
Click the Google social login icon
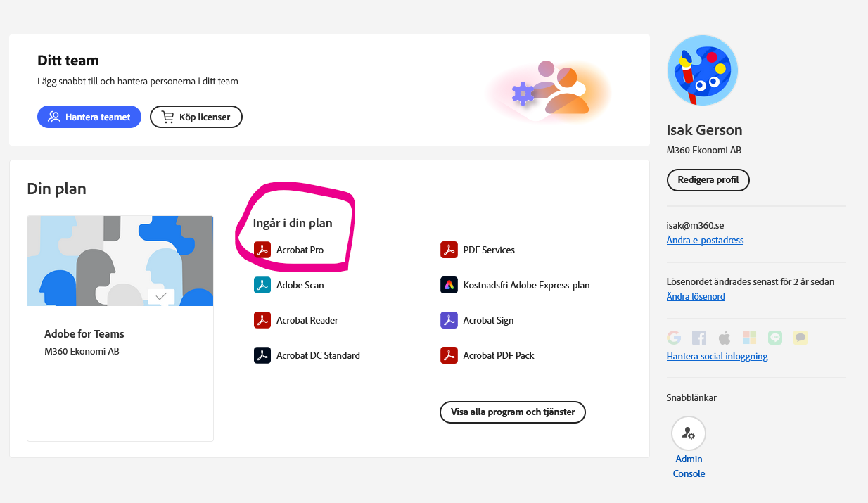(x=674, y=338)
